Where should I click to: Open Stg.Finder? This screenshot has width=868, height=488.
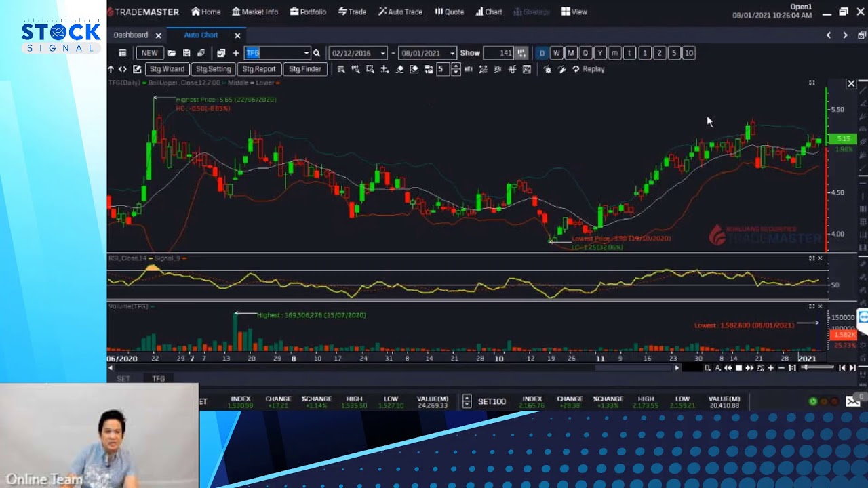pos(304,69)
